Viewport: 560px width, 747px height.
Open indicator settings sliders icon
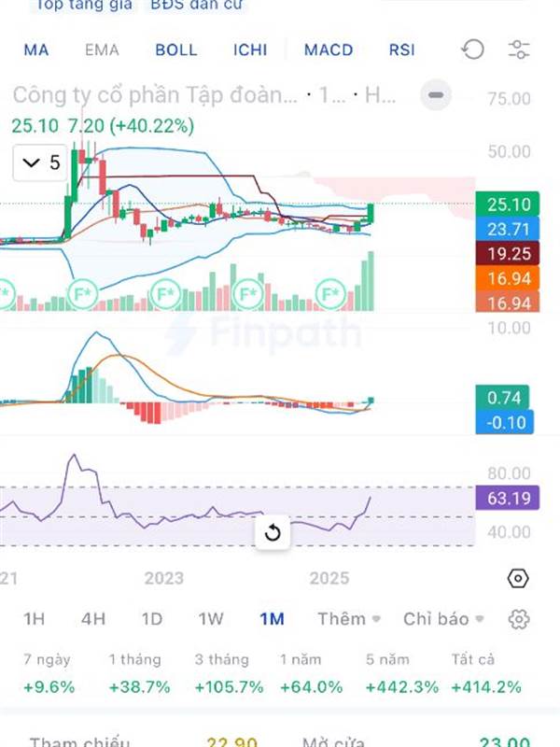point(519,49)
